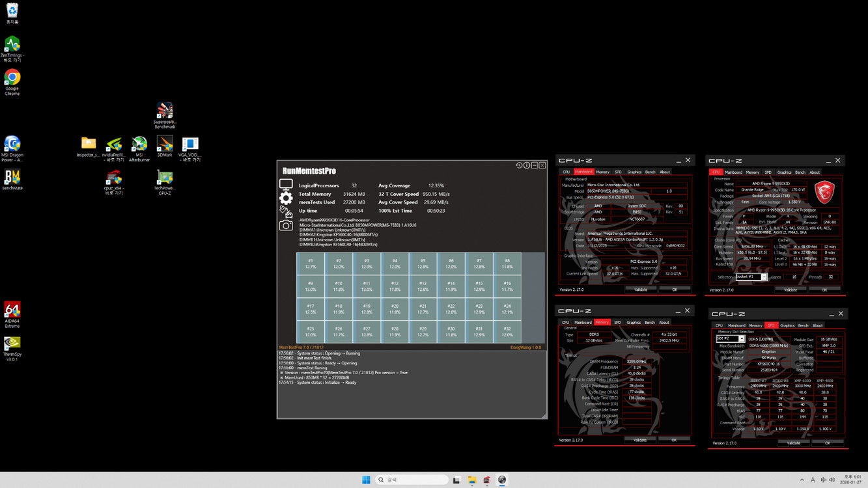
Task: Open MSI Afterburner desktop icon
Action: (139, 148)
